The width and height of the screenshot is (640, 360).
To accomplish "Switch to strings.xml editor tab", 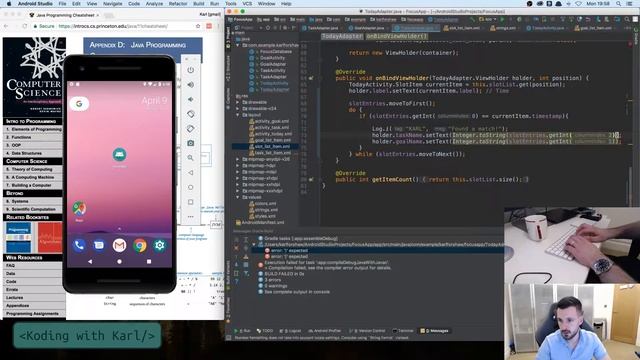I will click(504, 28).
